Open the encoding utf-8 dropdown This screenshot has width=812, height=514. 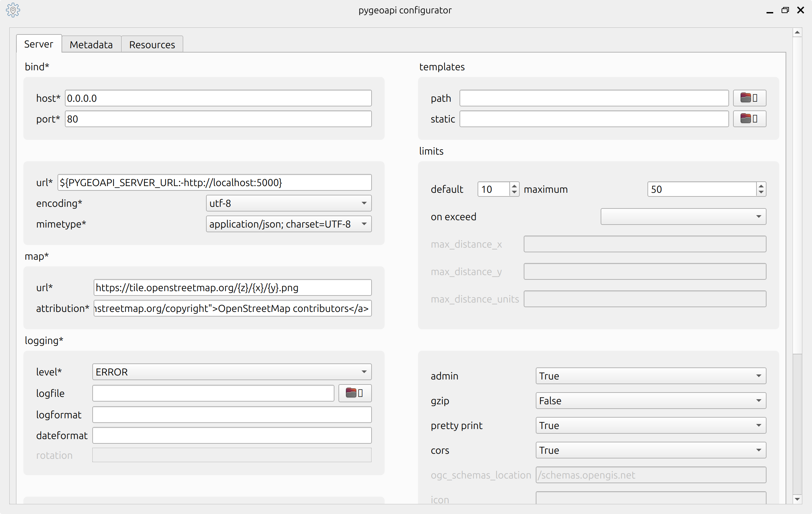[288, 203]
